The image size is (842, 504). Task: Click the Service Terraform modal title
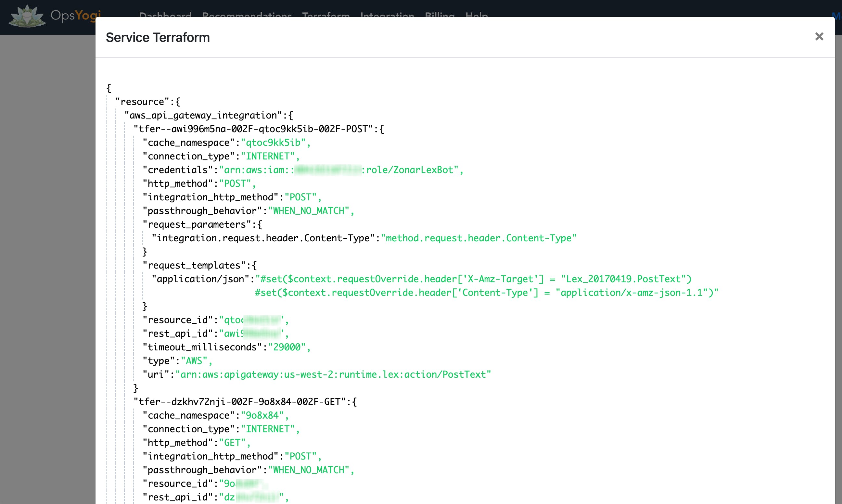[x=158, y=37]
